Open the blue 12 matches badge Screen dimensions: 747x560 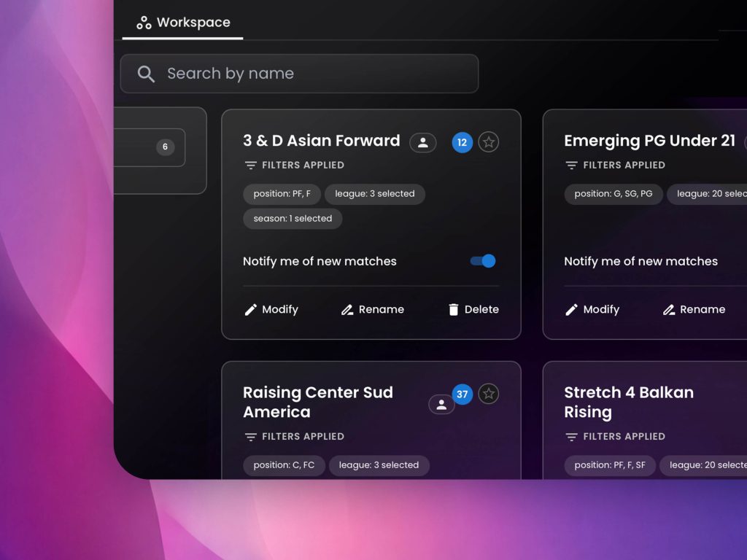462,142
